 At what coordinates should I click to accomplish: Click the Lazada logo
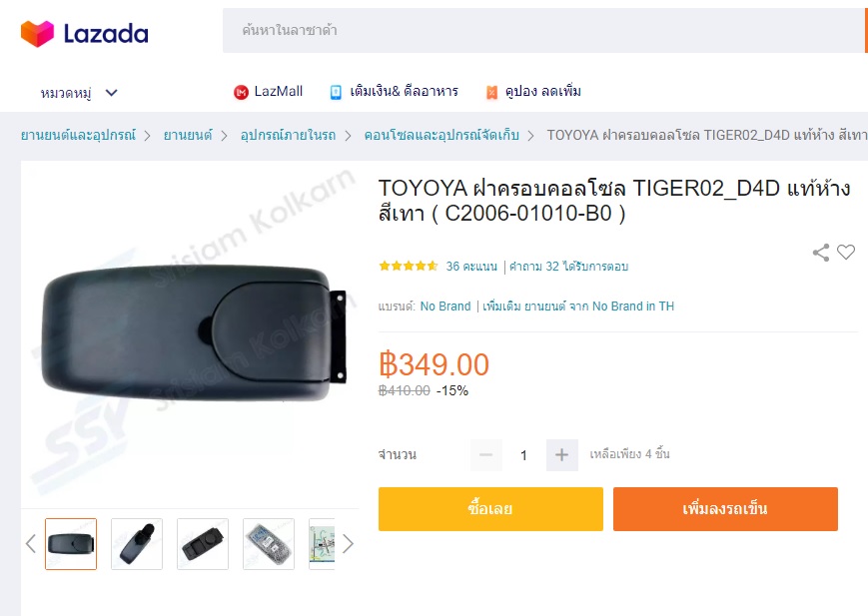[x=84, y=34]
